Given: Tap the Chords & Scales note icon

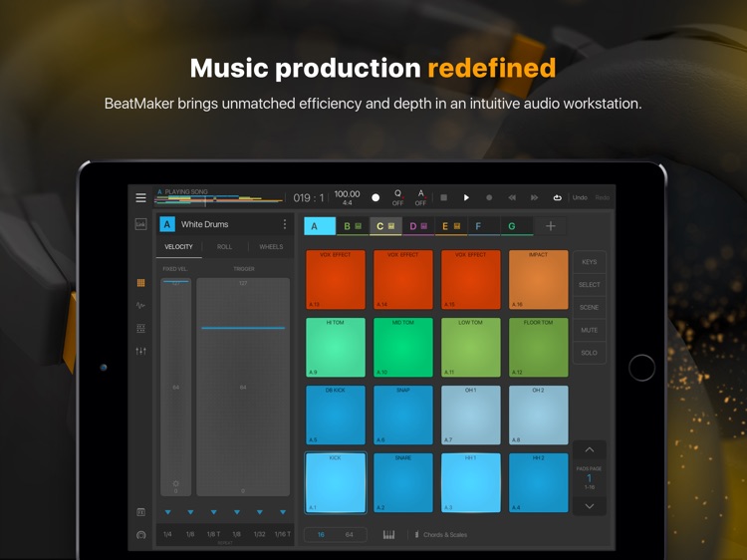Looking at the screenshot, I should (417, 534).
